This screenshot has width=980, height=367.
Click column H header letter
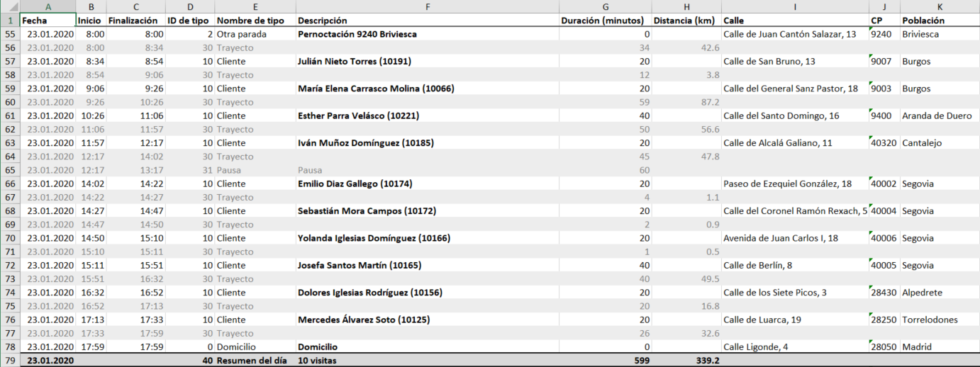[686, 6]
